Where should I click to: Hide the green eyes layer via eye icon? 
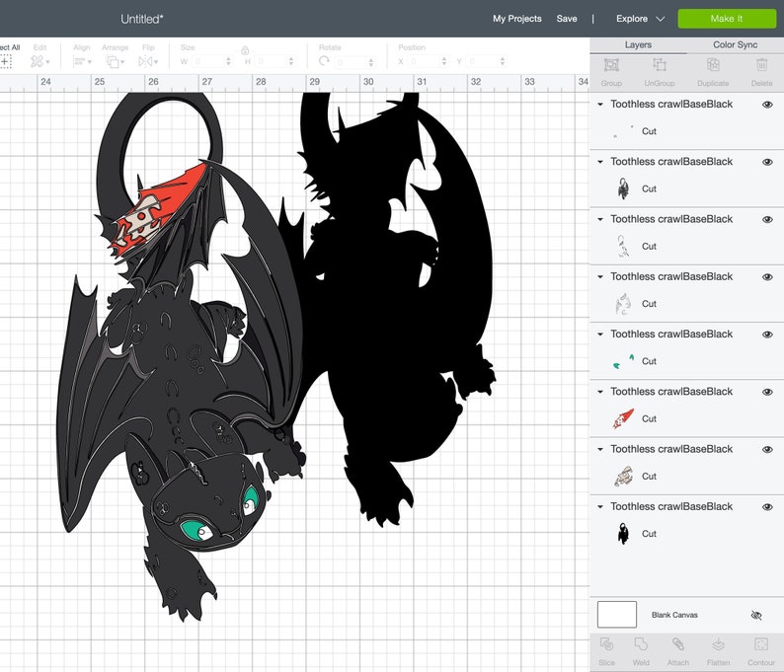[767, 335]
